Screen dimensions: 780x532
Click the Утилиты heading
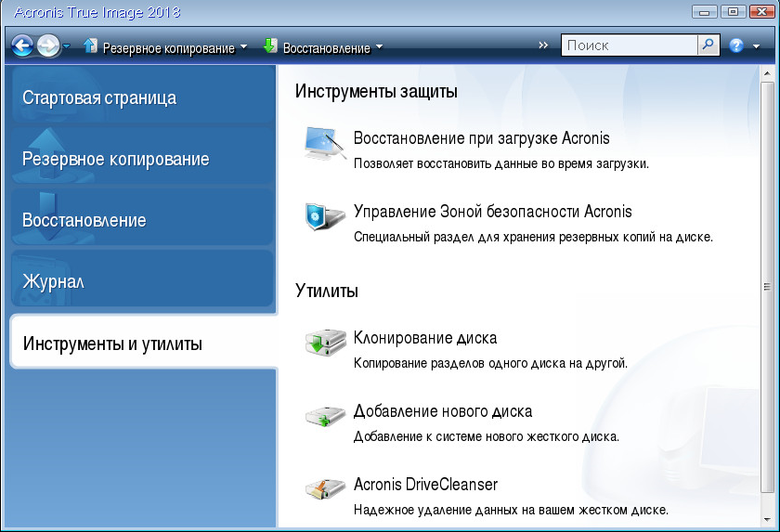[x=327, y=291]
